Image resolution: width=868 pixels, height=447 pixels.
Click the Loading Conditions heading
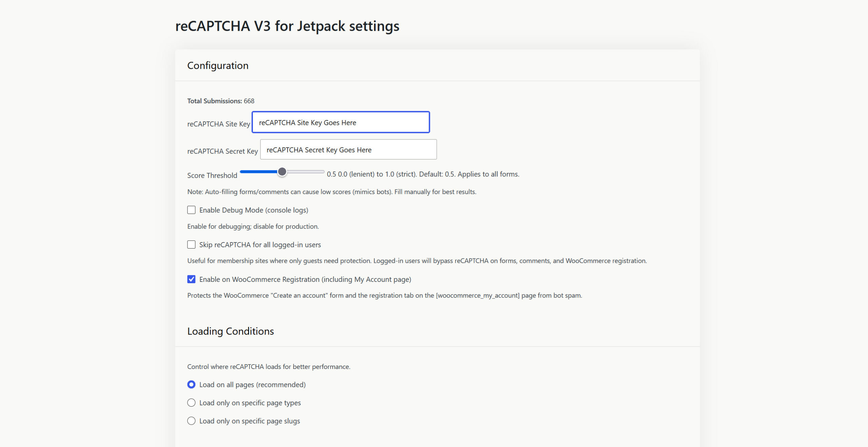231,331
